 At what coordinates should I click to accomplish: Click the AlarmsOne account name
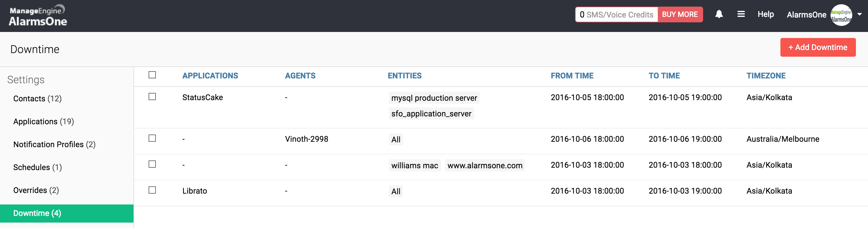[x=806, y=15]
